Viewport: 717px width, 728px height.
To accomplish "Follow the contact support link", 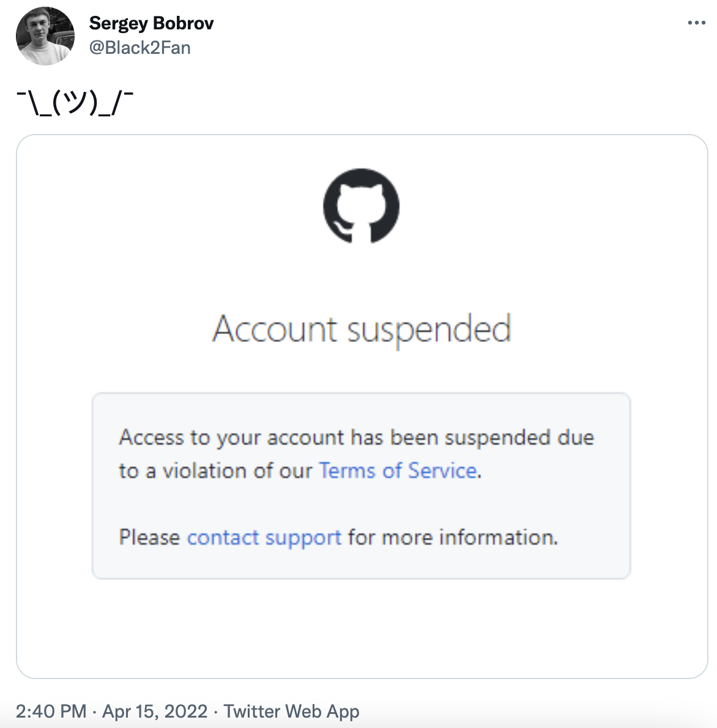I will tap(264, 537).
